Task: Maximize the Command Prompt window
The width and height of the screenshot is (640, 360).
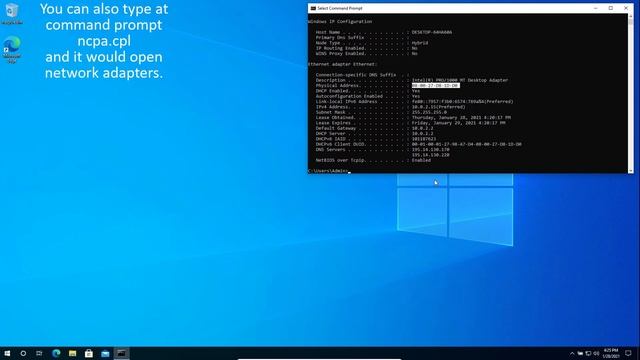Action: coord(611,8)
